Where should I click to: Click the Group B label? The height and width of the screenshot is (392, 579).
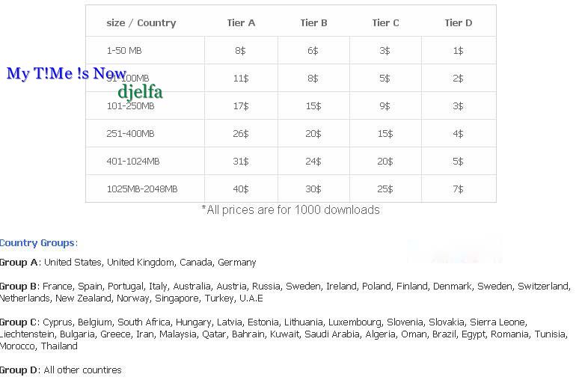click(19, 287)
